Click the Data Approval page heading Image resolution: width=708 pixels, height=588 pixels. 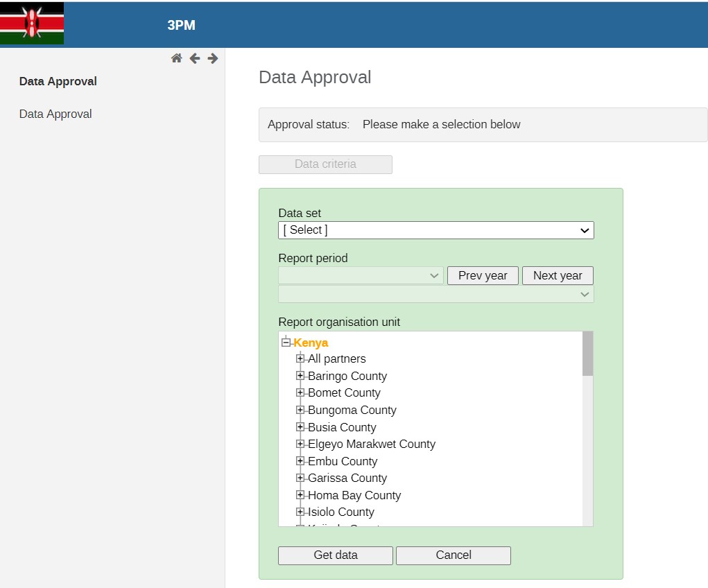(x=315, y=77)
